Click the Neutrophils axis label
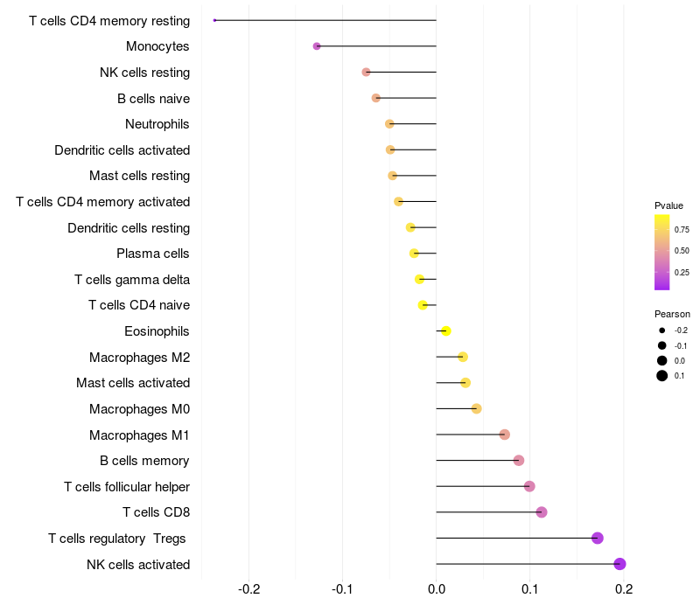The image size is (700, 612). [x=157, y=124]
